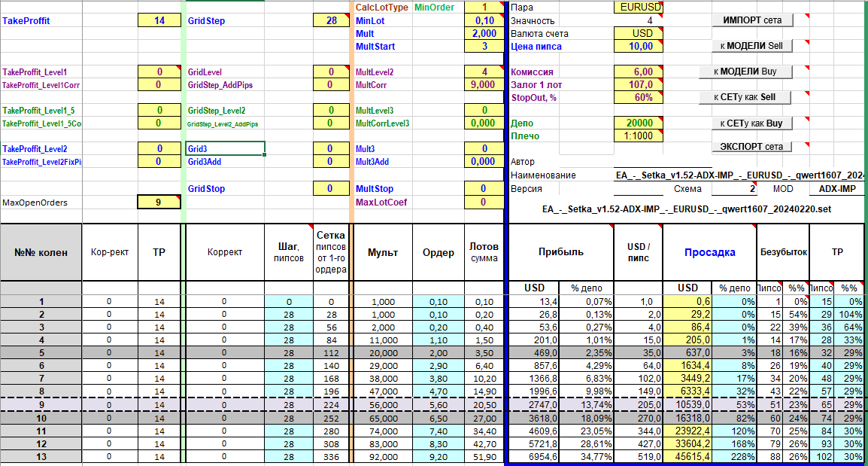This screenshot has width=868, height=466.
Task: Select the GridStep value cell 28
Action: click(x=331, y=20)
